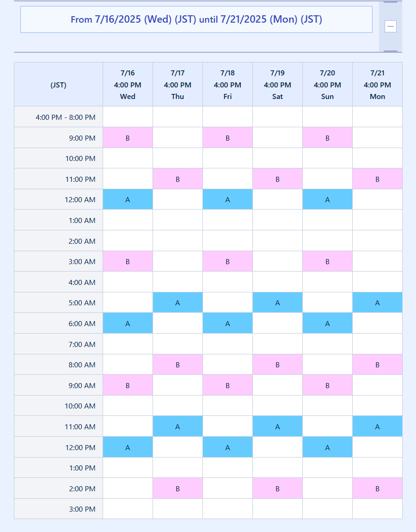Select the B cell at 3:00 AM on 7/20
The image size is (416, 532).
click(327, 261)
